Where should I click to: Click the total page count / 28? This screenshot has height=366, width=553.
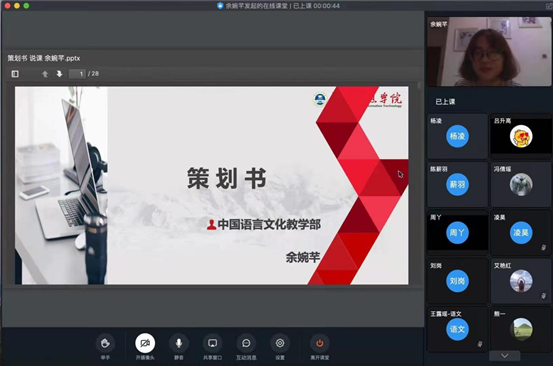[93, 74]
